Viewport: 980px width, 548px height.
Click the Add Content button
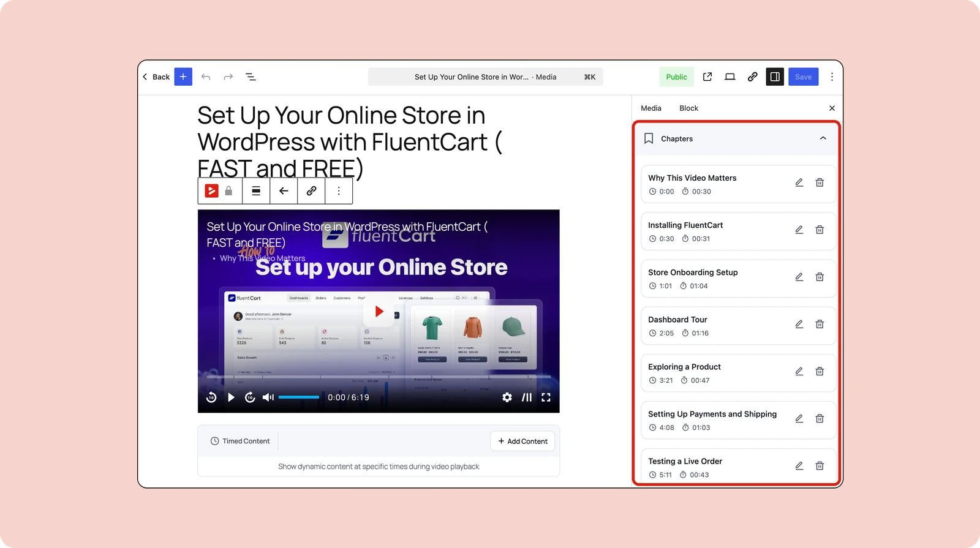click(522, 441)
